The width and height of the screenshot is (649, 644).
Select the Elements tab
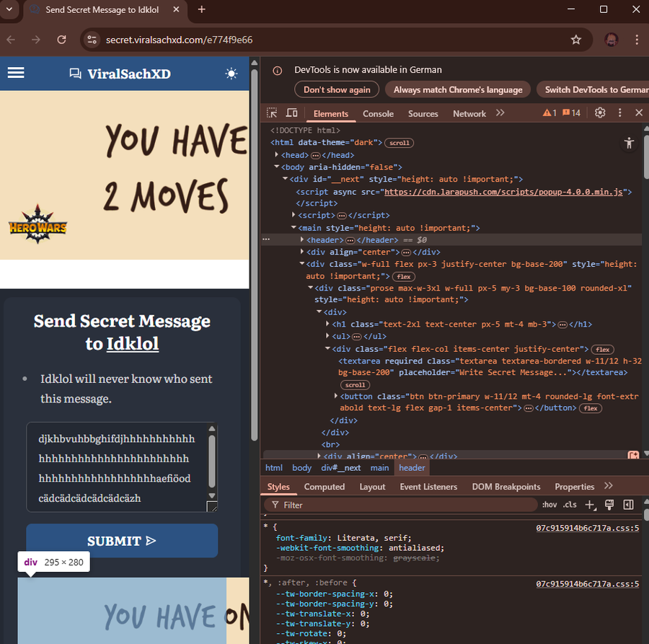pyautogui.click(x=331, y=113)
